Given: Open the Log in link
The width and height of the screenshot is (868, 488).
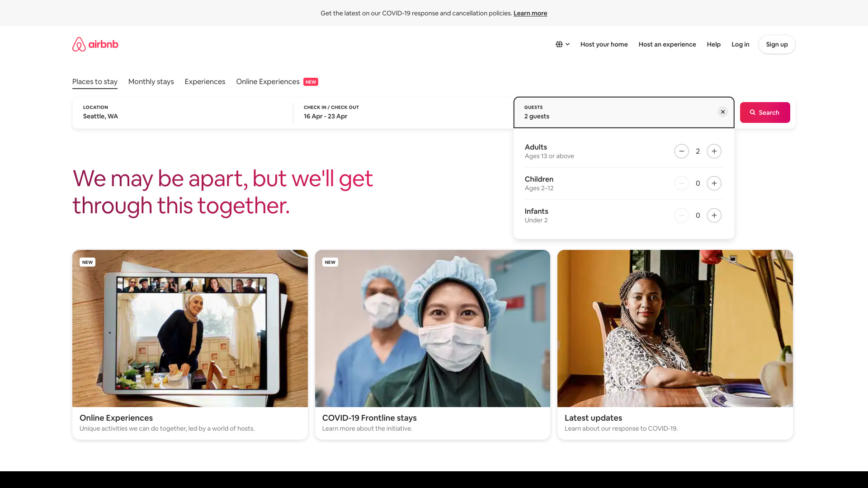Looking at the screenshot, I should point(740,44).
